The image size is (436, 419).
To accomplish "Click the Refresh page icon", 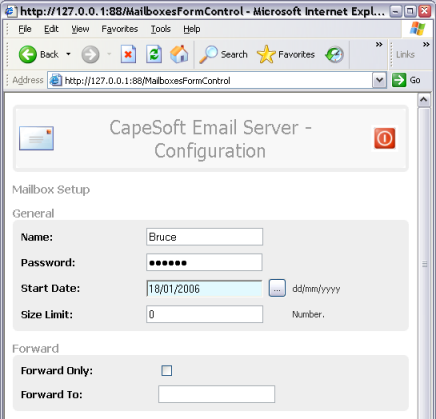I will point(154,54).
